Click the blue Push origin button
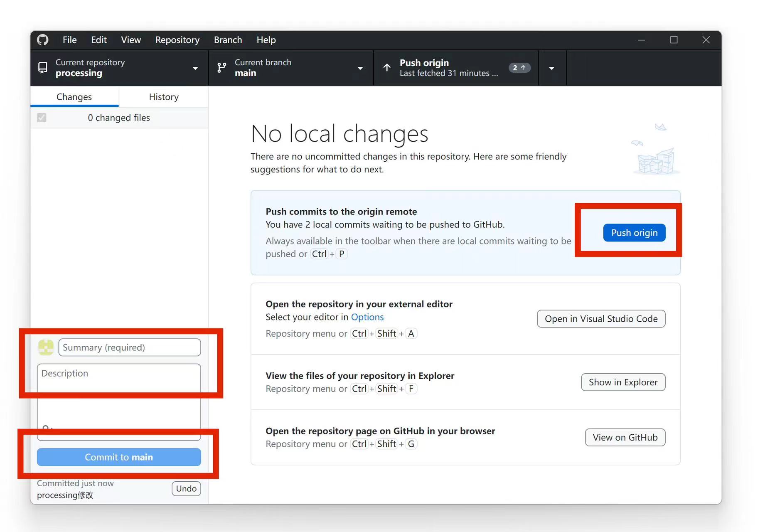 [x=634, y=233]
